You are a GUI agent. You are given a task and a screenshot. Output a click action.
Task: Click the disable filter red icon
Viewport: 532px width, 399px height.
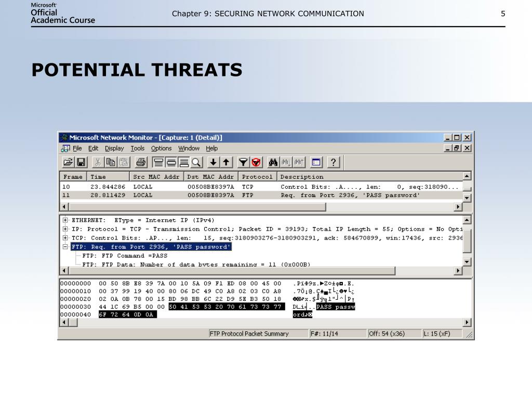pos(256,163)
